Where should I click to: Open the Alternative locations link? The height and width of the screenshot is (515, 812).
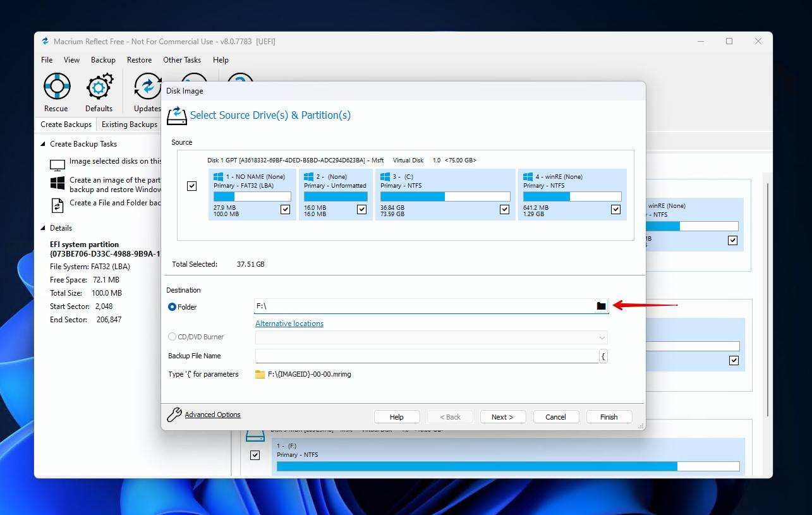289,324
